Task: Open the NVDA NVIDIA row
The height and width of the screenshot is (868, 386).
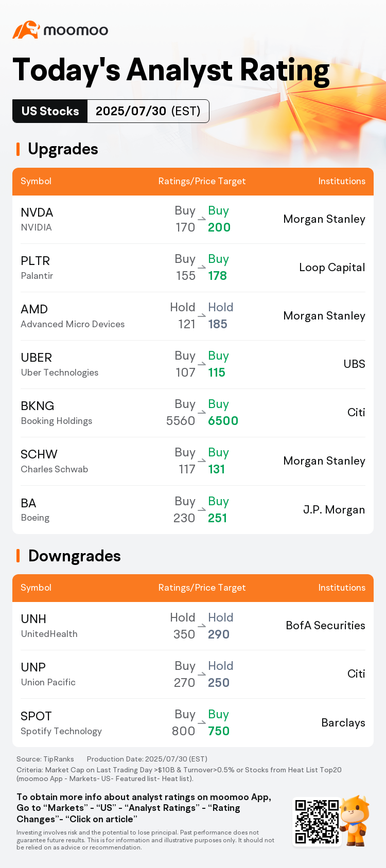Action: tap(193, 220)
